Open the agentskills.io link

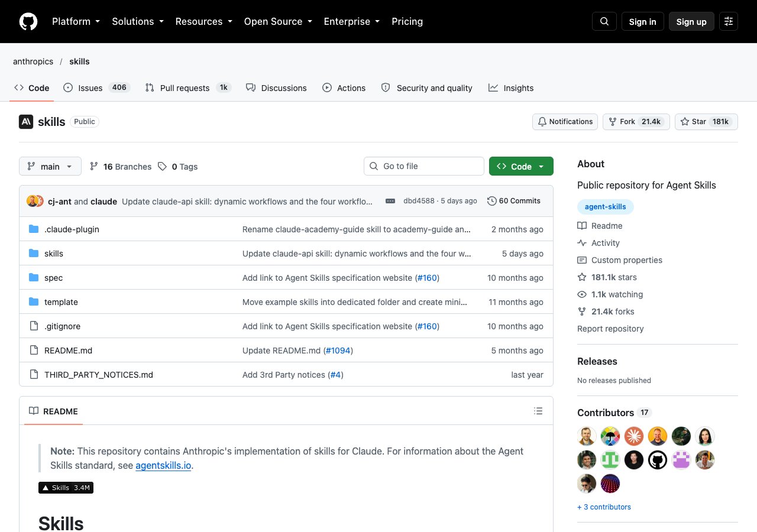point(163,465)
